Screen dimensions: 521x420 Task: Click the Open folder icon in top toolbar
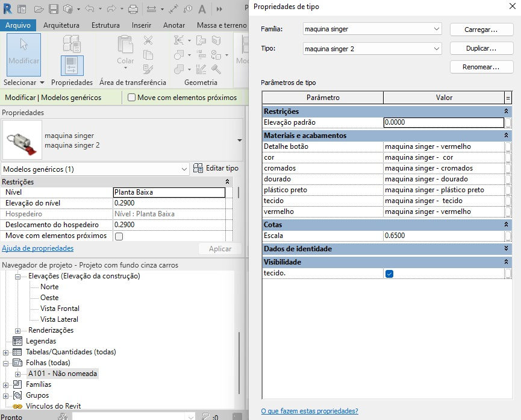pyautogui.click(x=39, y=9)
